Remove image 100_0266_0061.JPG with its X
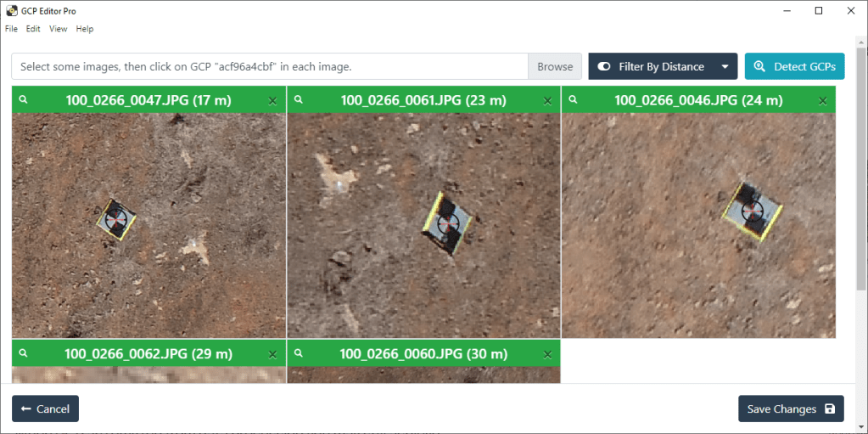The height and width of the screenshot is (434, 868). (547, 101)
